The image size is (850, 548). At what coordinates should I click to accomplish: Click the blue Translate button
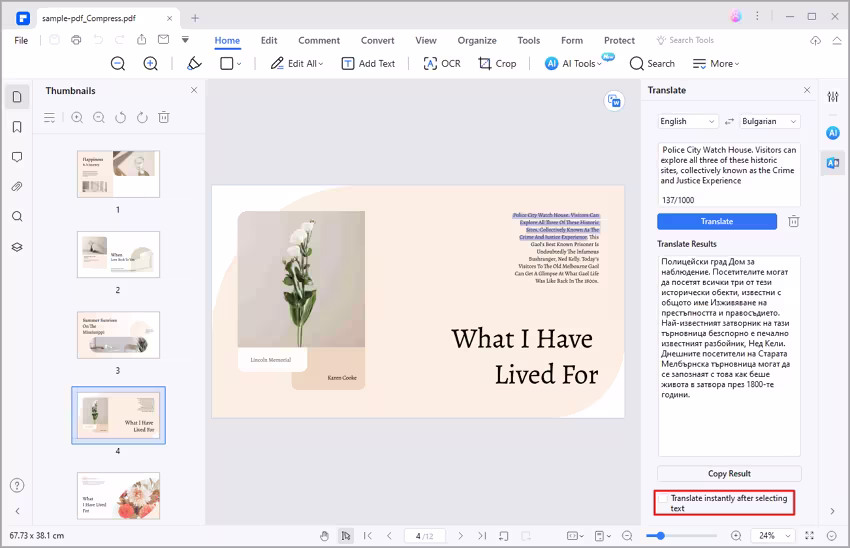click(716, 221)
